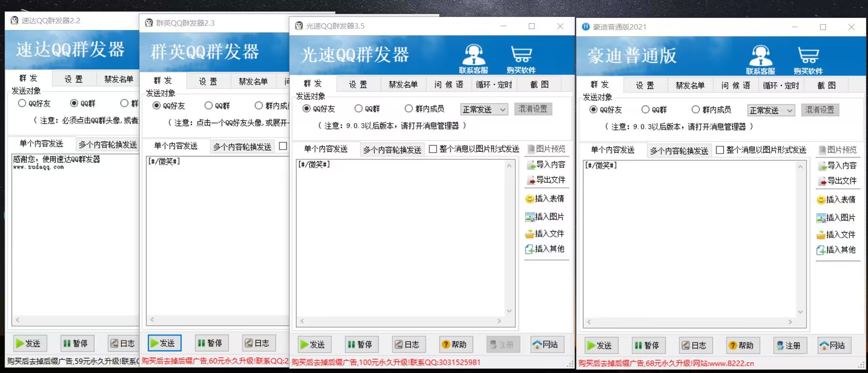
Task: Click 发送 button in 速达QQ群发器 window
Action: (x=29, y=343)
